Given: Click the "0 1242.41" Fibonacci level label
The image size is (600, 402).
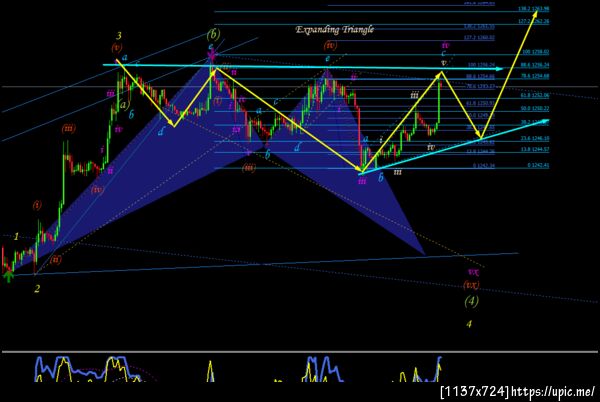Looking at the screenshot, I should 538,165.
